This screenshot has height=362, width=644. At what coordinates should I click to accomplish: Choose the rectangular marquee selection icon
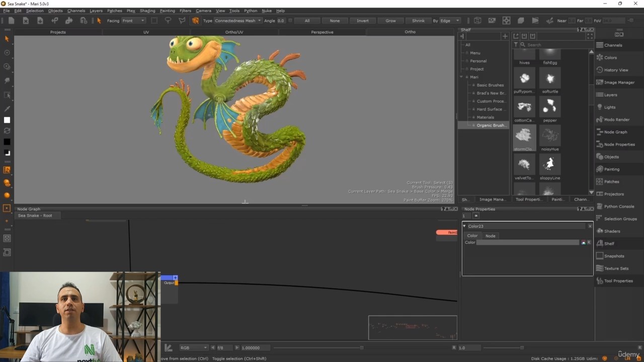154,21
